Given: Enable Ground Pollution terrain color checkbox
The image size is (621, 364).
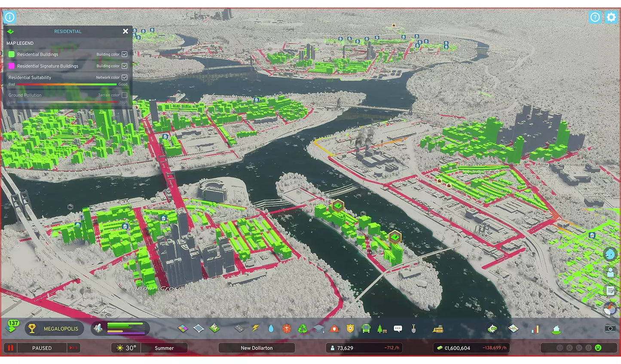Looking at the screenshot, I should pos(125,95).
